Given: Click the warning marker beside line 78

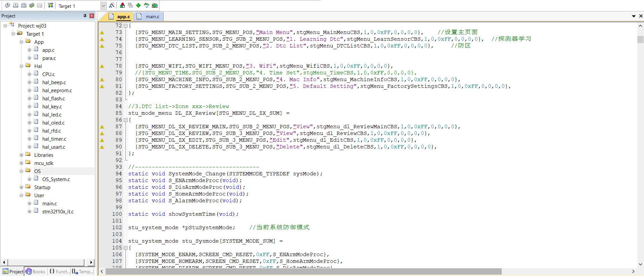Looking at the screenshot, I should point(102,66).
